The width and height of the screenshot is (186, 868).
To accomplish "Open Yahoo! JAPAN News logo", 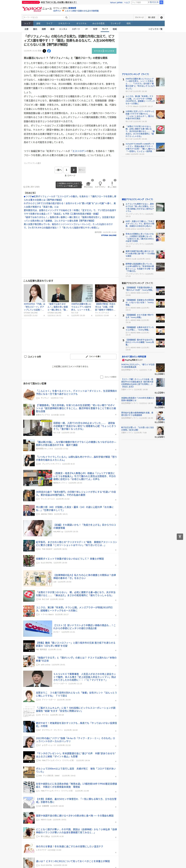I will point(37,9).
